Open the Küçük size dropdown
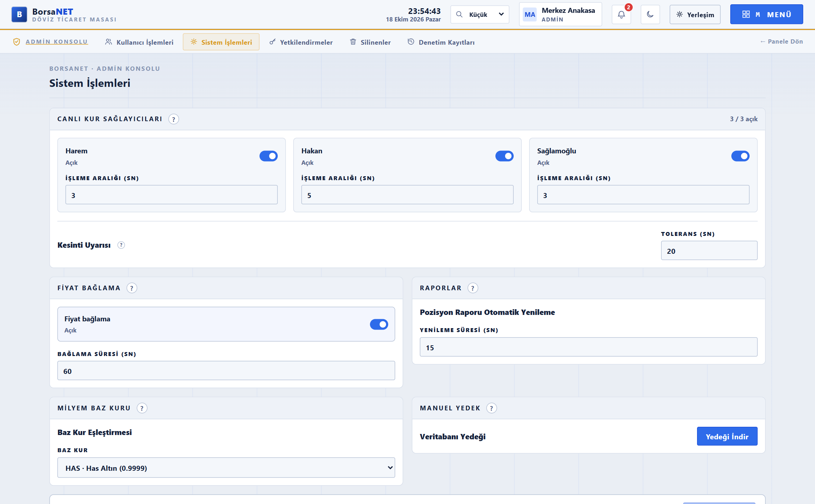Image resolution: width=815 pixels, height=504 pixels. click(x=480, y=15)
